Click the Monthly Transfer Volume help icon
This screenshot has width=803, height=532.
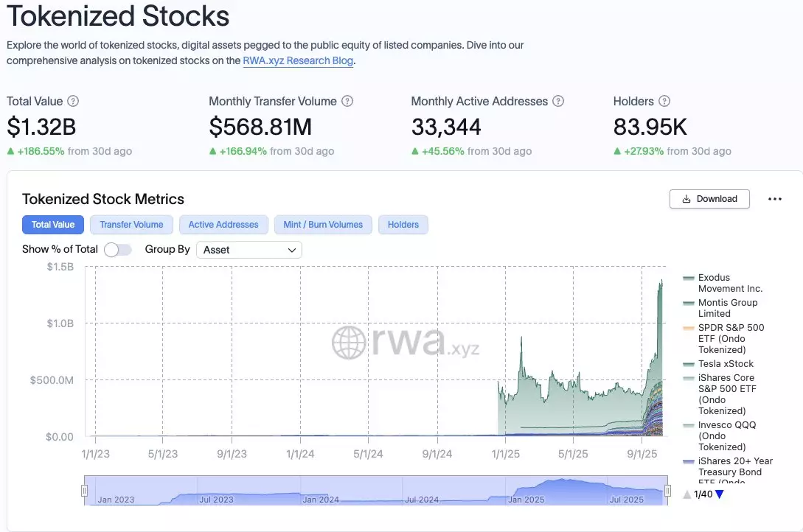coord(347,102)
